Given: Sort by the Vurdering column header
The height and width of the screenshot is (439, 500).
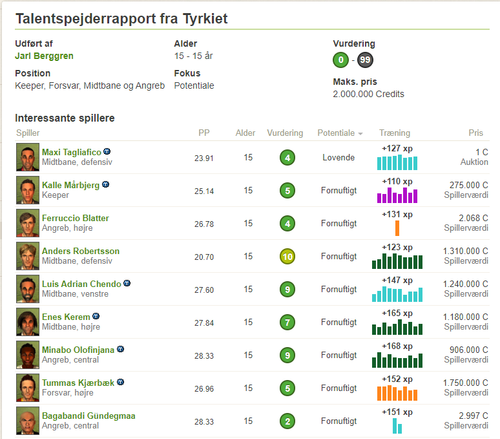Looking at the screenshot, I should (285, 133).
